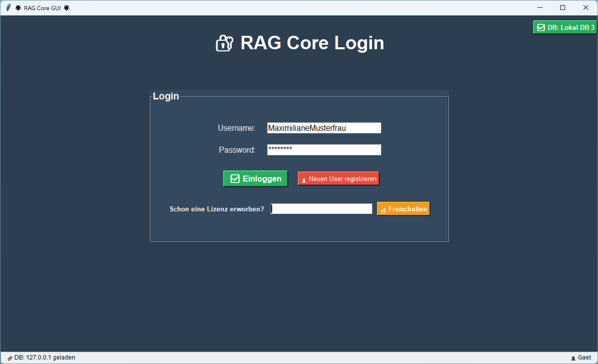Click the unlock icon on the Freischalten button
The width and height of the screenshot is (598, 364).
383,210
